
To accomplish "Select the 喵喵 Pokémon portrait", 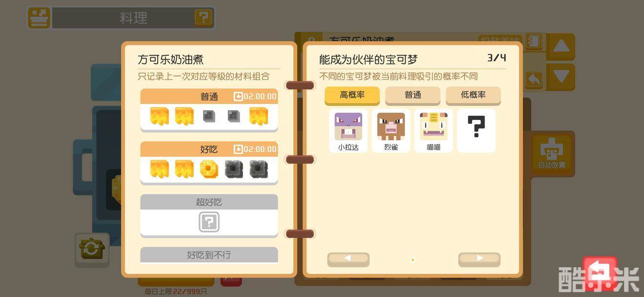I will [x=434, y=131].
